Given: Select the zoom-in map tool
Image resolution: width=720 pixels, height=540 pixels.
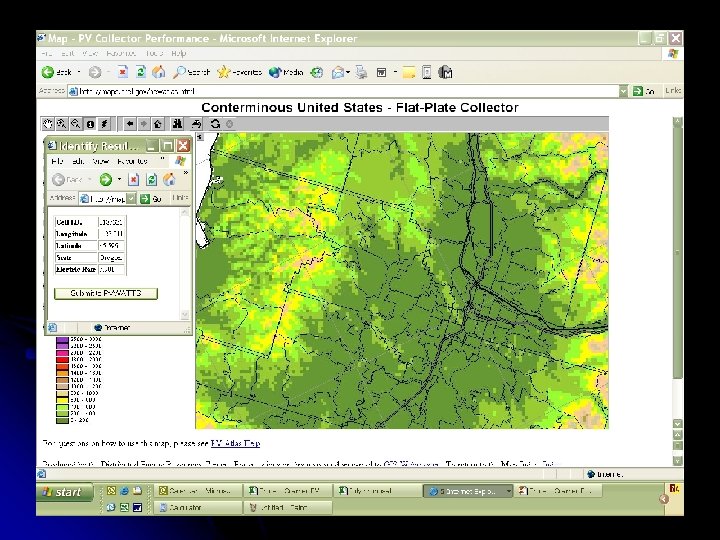Looking at the screenshot, I should (x=61, y=124).
